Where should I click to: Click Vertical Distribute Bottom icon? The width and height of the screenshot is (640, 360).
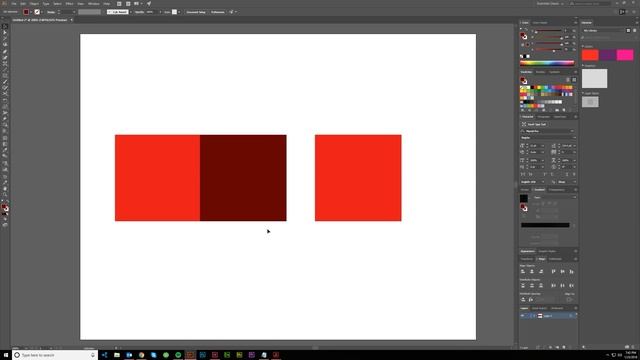(541, 285)
